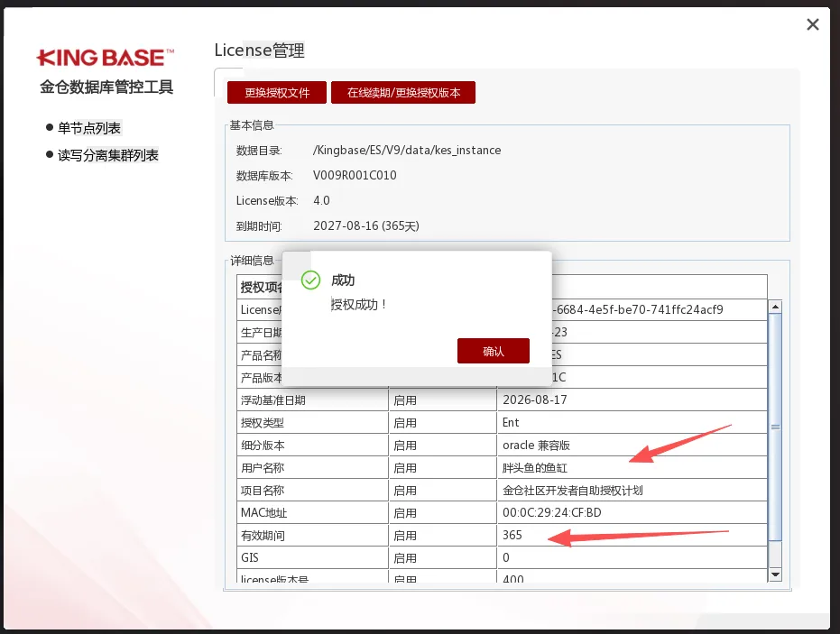The height and width of the screenshot is (634, 840).
Task: Select 授权类型 row label
Action: pos(262,422)
